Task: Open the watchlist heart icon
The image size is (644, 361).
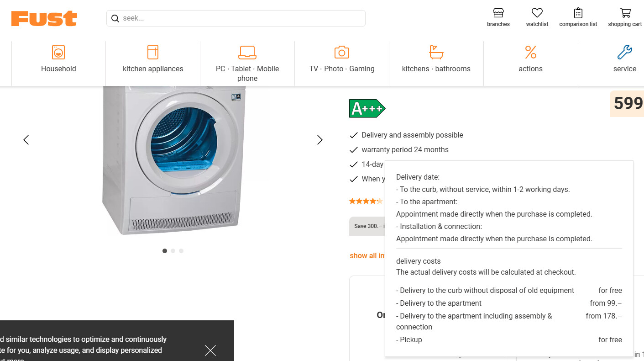Action: click(537, 13)
